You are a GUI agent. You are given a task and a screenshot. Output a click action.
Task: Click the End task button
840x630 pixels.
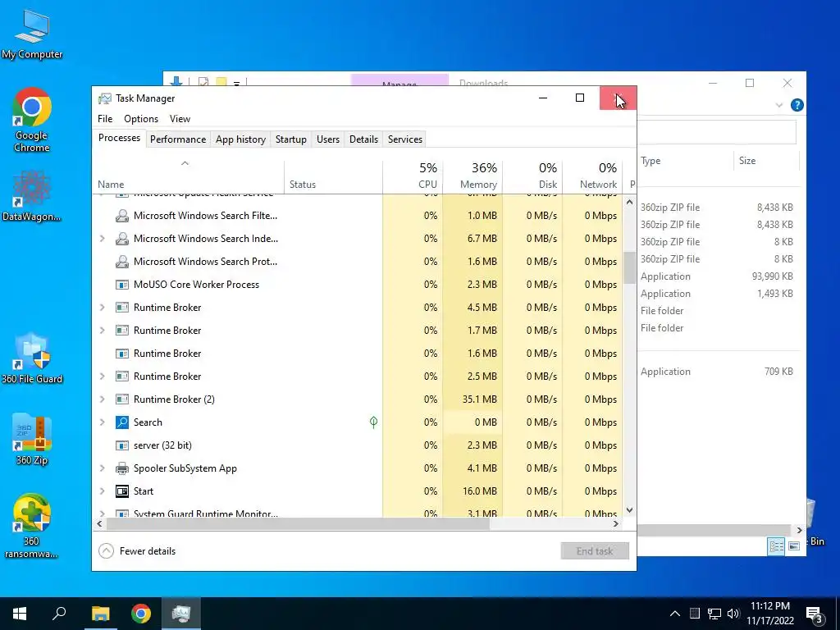[x=595, y=550]
